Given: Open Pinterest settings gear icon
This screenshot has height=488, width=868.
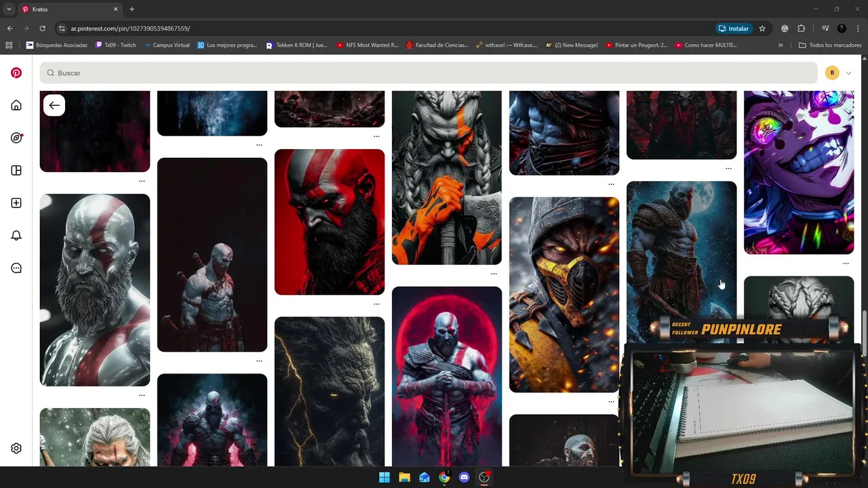Looking at the screenshot, I should point(16,448).
